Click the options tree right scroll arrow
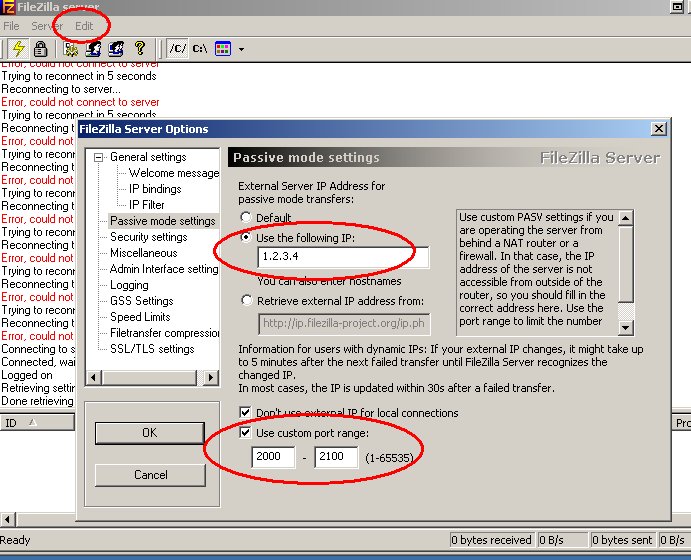The width and height of the screenshot is (691, 560). click(x=211, y=377)
